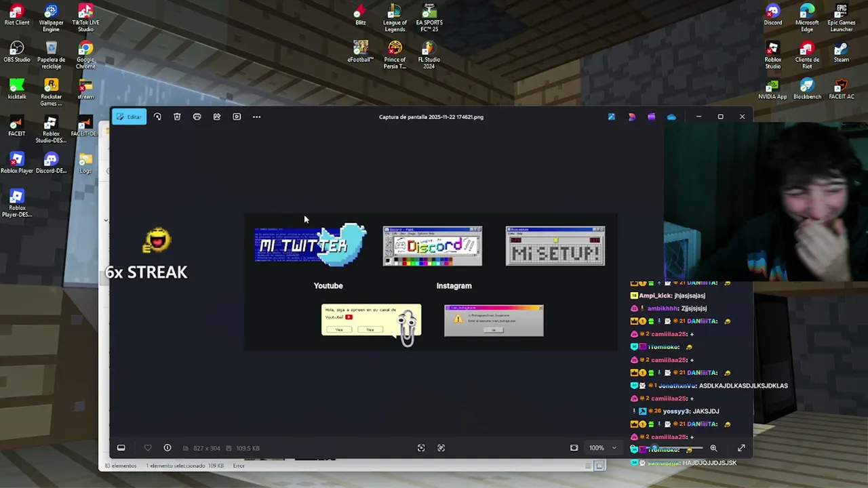Select the Blockbench desktop icon
The image size is (868, 488).
tap(807, 89)
